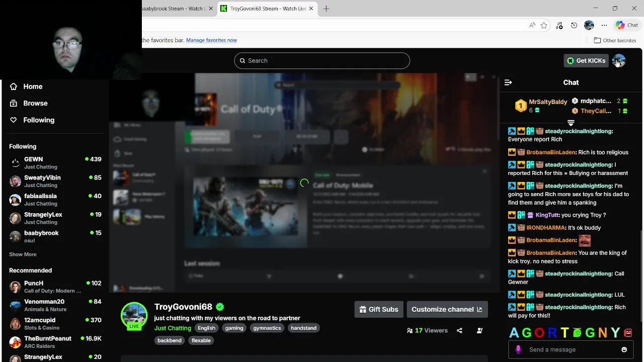Viewport: 644px width, 362px height.
Task: Click the user settings icon beside share
Action: coord(479,330)
